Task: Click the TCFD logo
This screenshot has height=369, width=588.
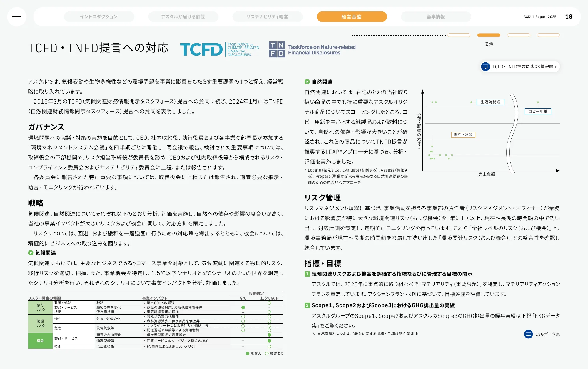Action: click(x=220, y=49)
